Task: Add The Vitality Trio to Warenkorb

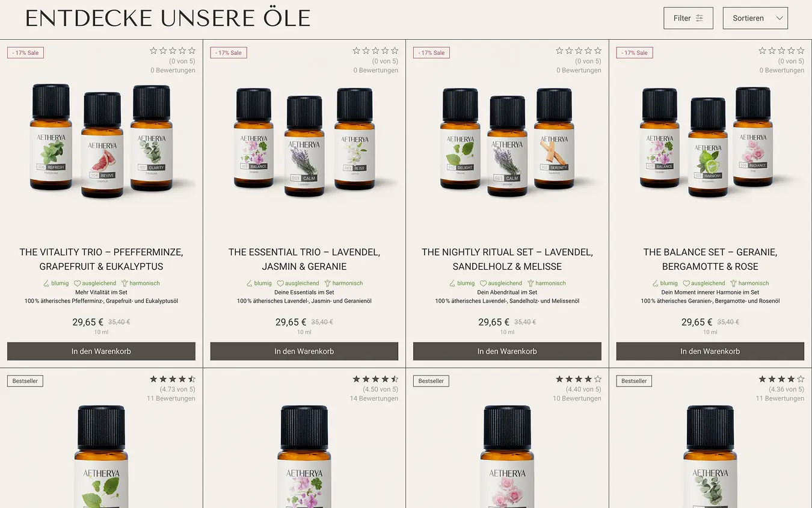Action: (101, 352)
